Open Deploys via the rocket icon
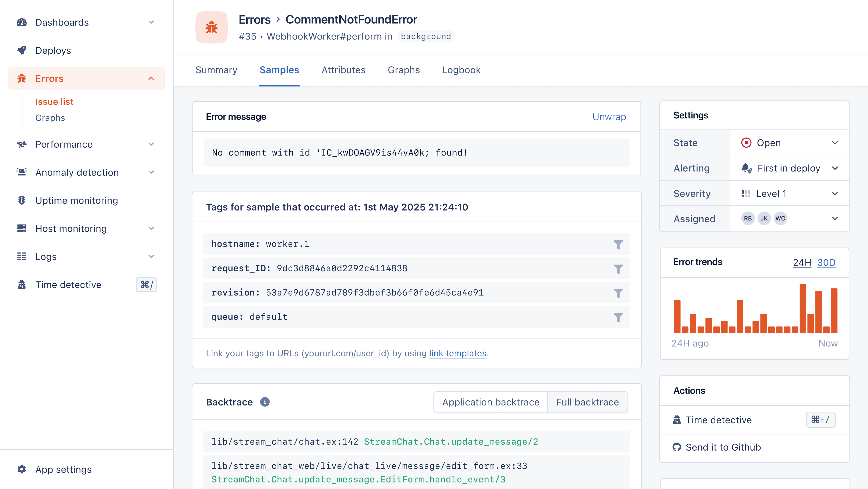Viewport: 868px width, 489px height. [22, 50]
